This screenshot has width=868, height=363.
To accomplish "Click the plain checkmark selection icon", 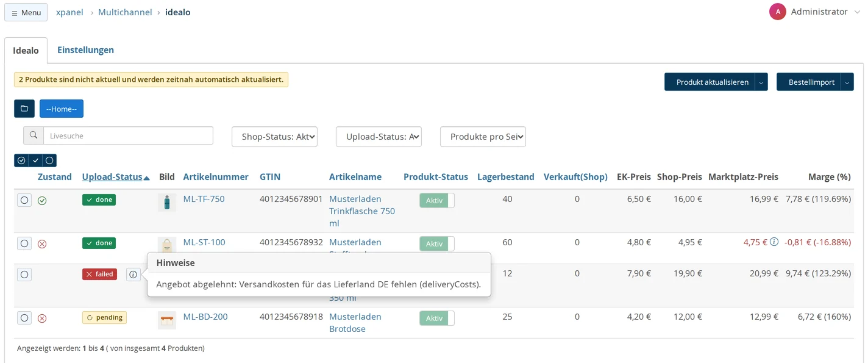I will (35, 160).
